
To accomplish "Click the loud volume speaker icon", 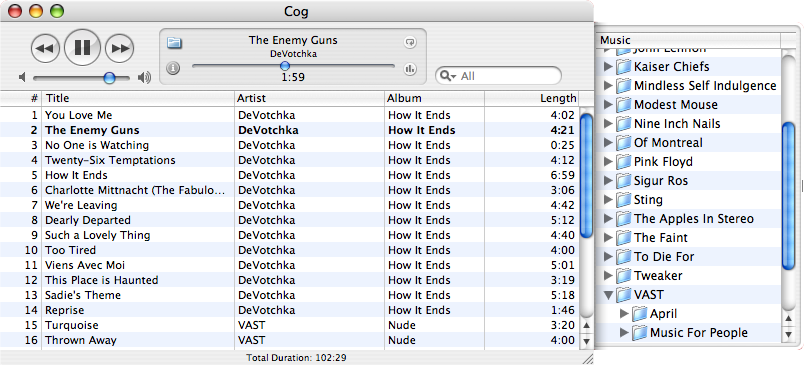I will [145, 77].
